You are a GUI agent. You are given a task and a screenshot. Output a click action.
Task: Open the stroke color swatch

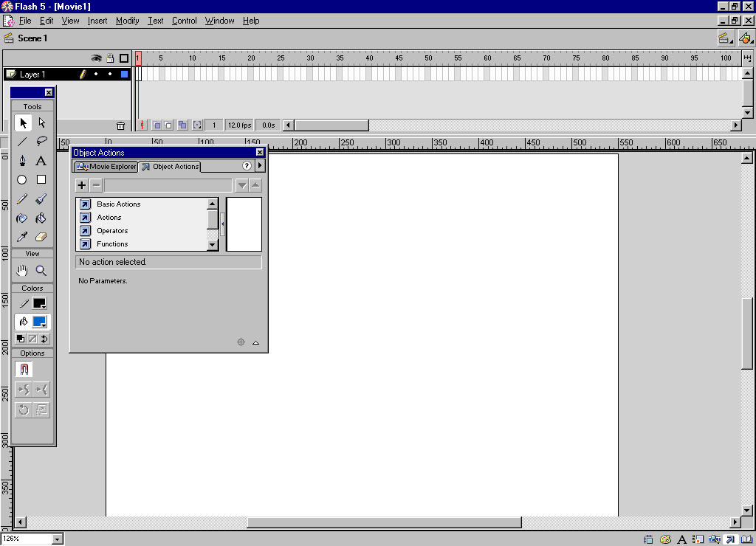click(39, 303)
